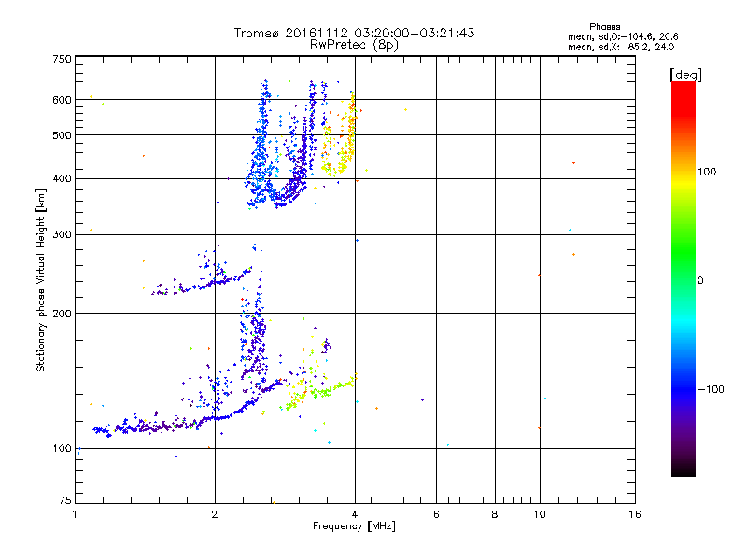
Task: Click the colorbar tick label '0'
Action: tap(700, 281)
